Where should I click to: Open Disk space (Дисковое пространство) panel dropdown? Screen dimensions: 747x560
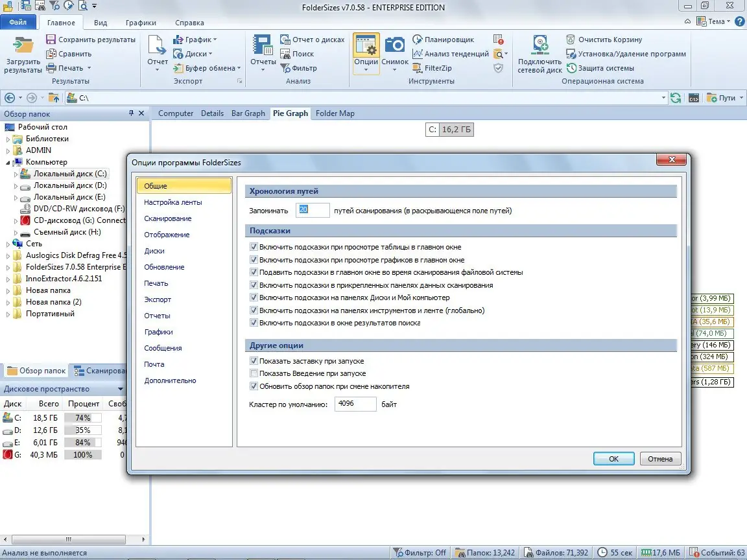tap(121, 389)
